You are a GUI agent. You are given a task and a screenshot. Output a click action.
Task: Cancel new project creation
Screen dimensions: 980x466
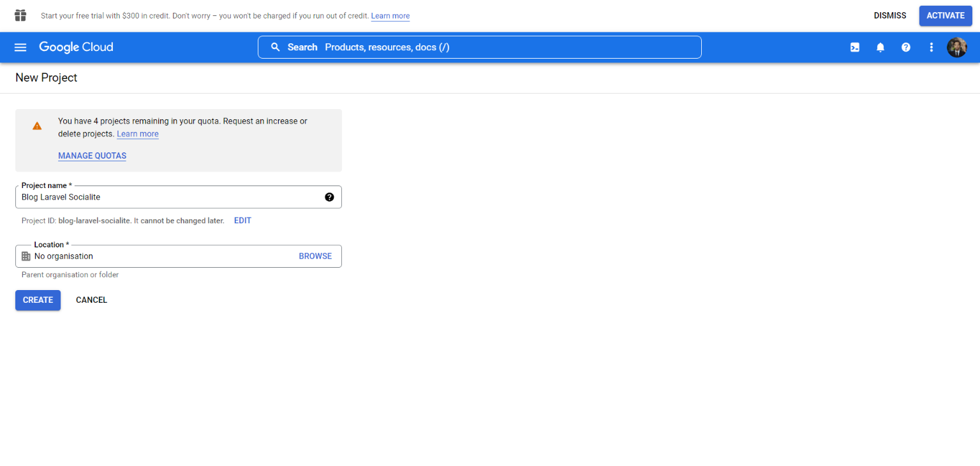pyautogui.click(x=91, y=300)
